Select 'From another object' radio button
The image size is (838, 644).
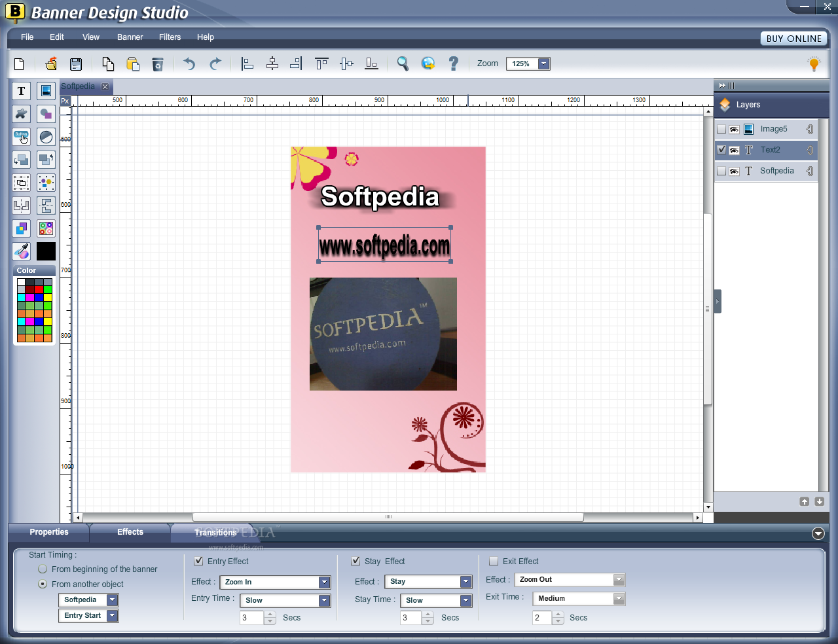click(x=43, y=584)
